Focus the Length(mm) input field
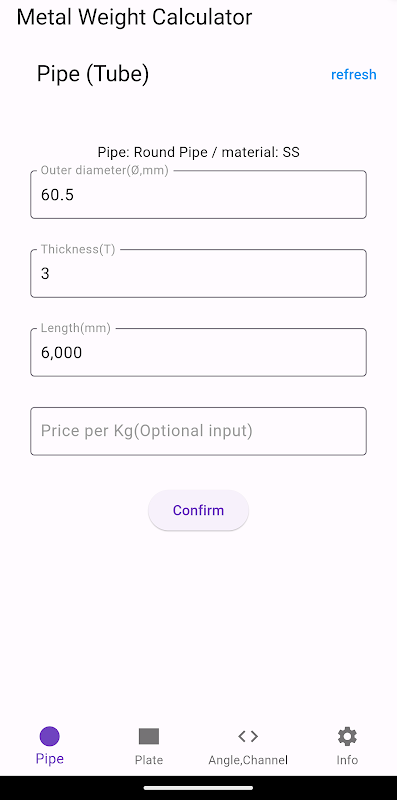The image size is (397, 800). pyautogui.click(x=198, y=353)
